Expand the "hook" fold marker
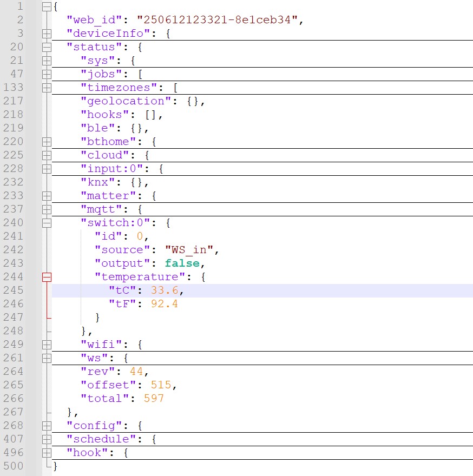This screenshot has height=476, width=473. point(47,453)
